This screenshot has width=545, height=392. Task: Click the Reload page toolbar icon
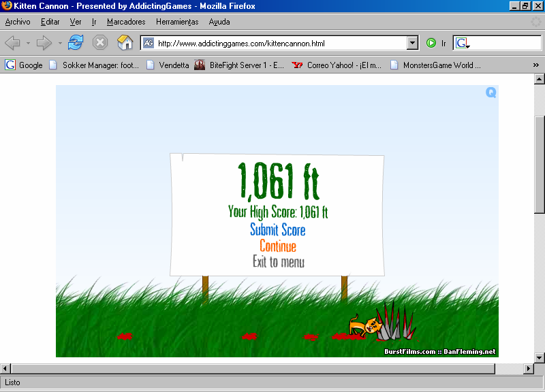(75, 43)
